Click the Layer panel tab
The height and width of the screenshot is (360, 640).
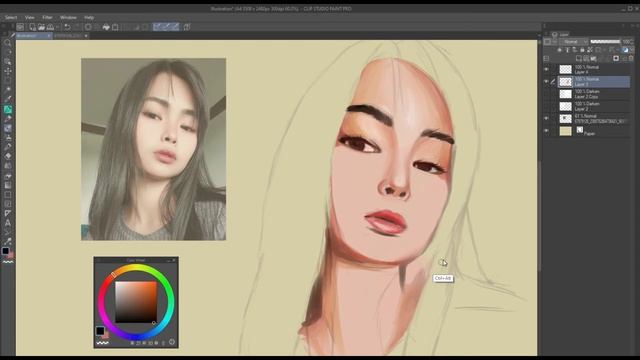click(560, 34)
